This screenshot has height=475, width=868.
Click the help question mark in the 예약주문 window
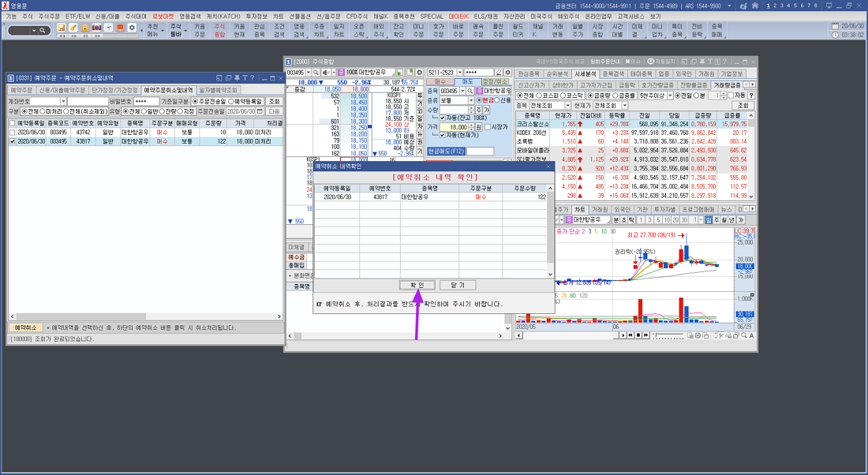[253, 78]
